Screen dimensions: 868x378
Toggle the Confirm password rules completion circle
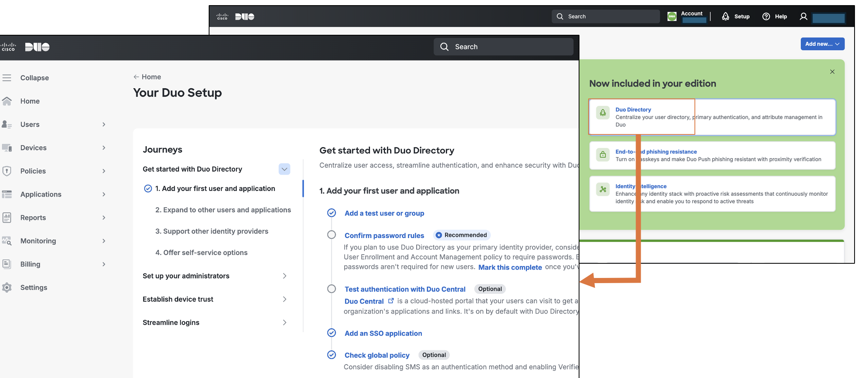coord(332,235)
